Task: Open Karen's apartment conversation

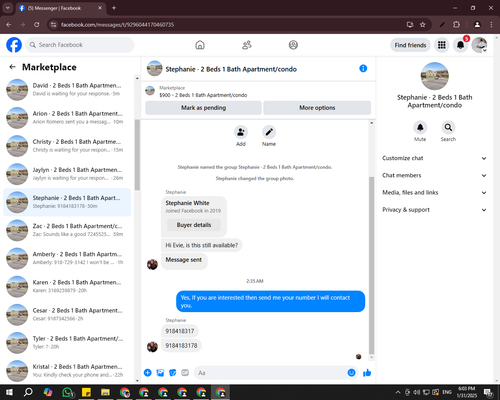Action: click(x=67, y=286)
